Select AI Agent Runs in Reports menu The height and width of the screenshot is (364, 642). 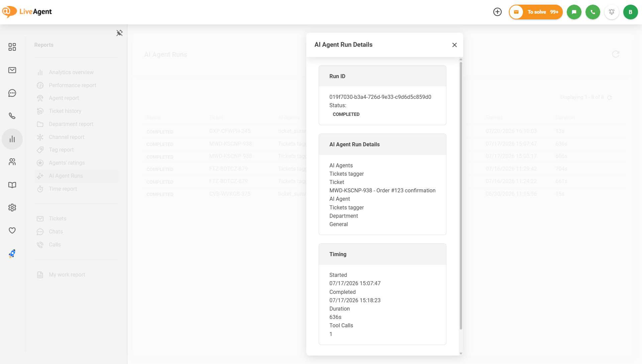77,176
